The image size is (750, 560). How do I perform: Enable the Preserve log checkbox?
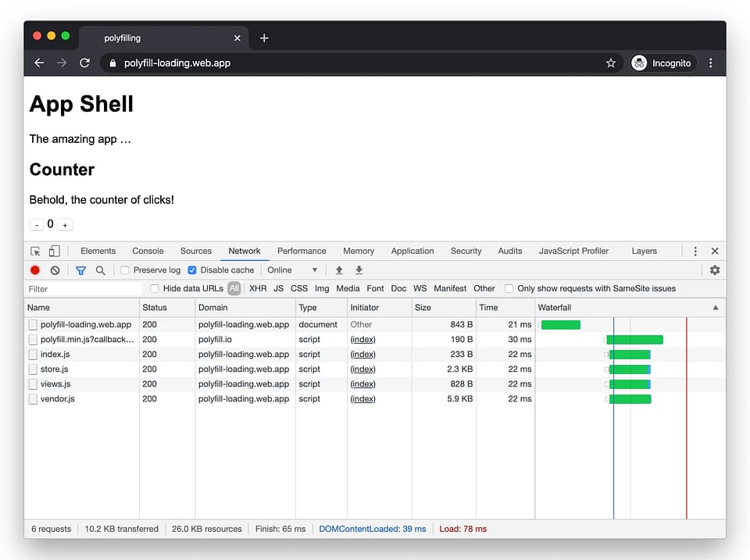pyautogui.click(x=125, y=270)
